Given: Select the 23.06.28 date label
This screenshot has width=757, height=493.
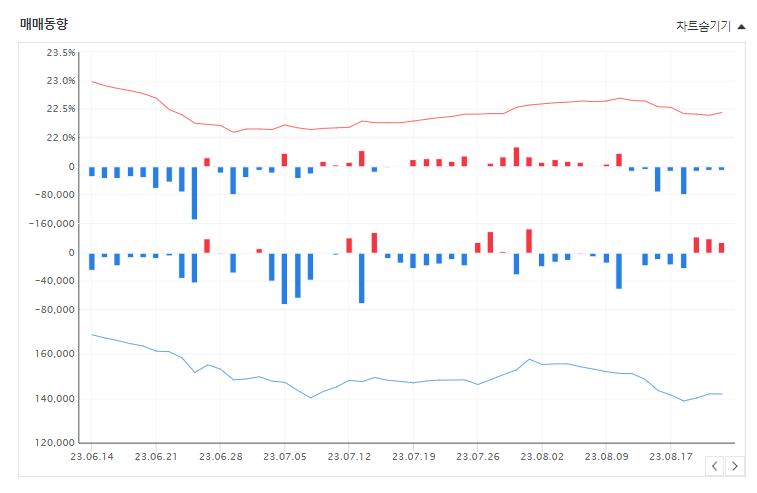Looking at the screenshot, I should coord(221,456).
